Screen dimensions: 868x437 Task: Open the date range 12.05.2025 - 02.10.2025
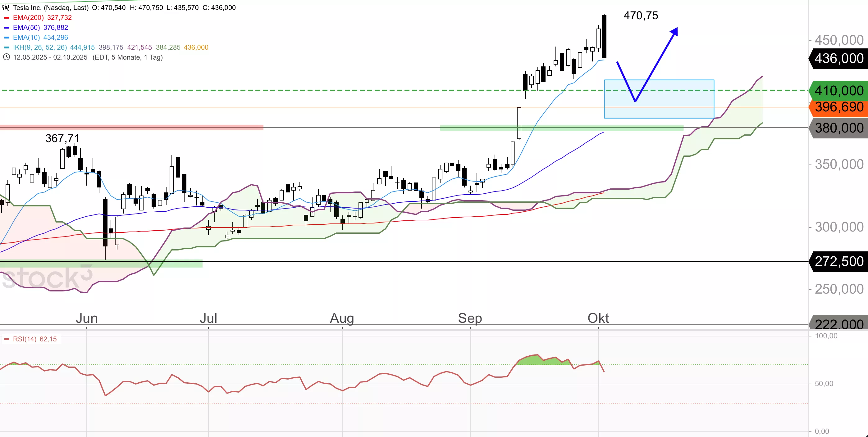click(50, 57)
